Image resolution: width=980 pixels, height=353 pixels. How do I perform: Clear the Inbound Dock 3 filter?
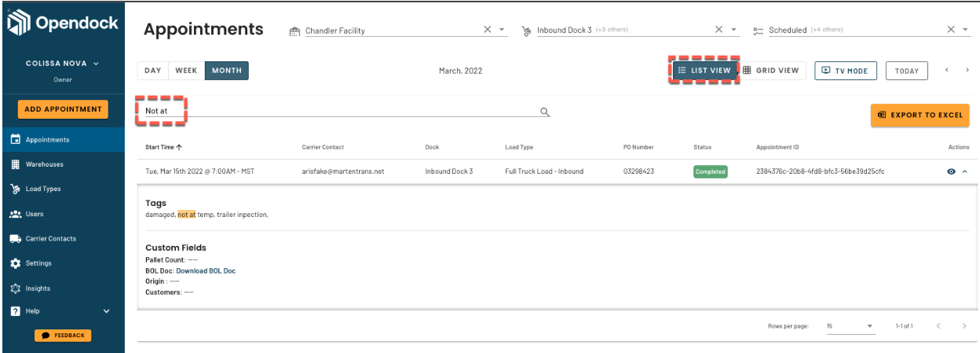(x=719, y=30)
